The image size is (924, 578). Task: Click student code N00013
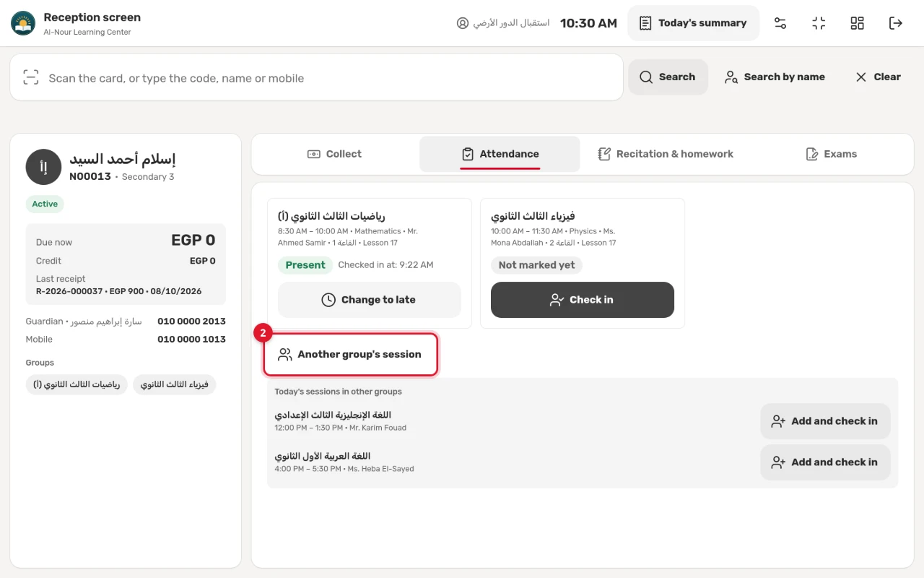click(90, 176)
